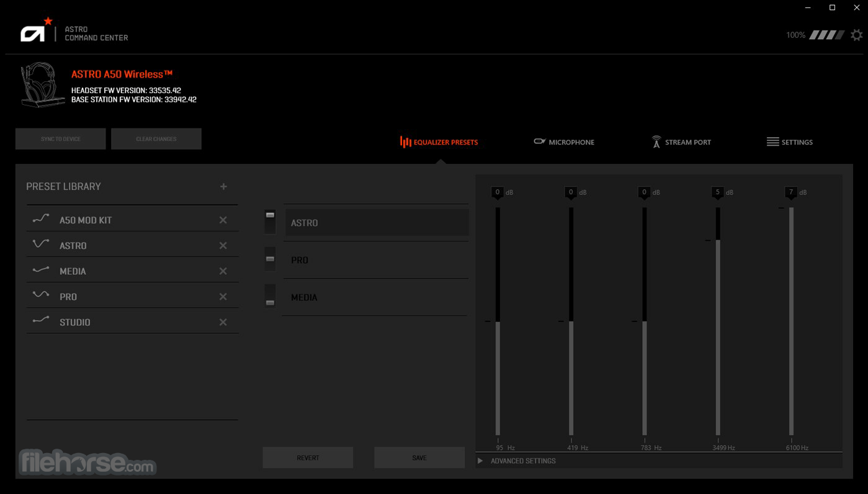Open the Settings tab

(790, 142)
